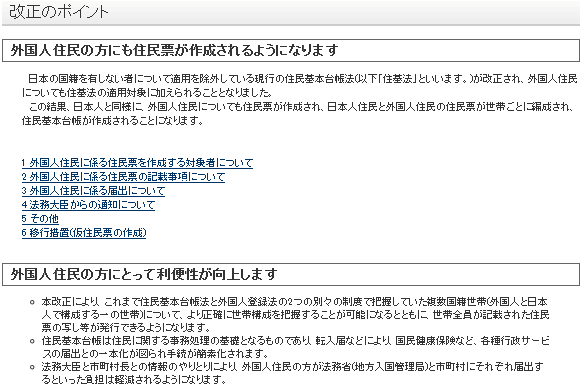
Task: Open link 5 その他
Action: point(40,219)
